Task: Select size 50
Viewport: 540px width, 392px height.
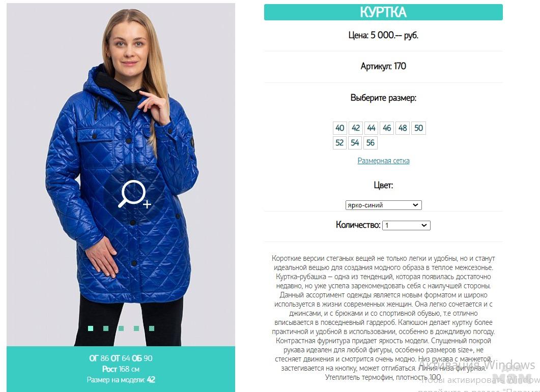Action: tap(418, 128)
